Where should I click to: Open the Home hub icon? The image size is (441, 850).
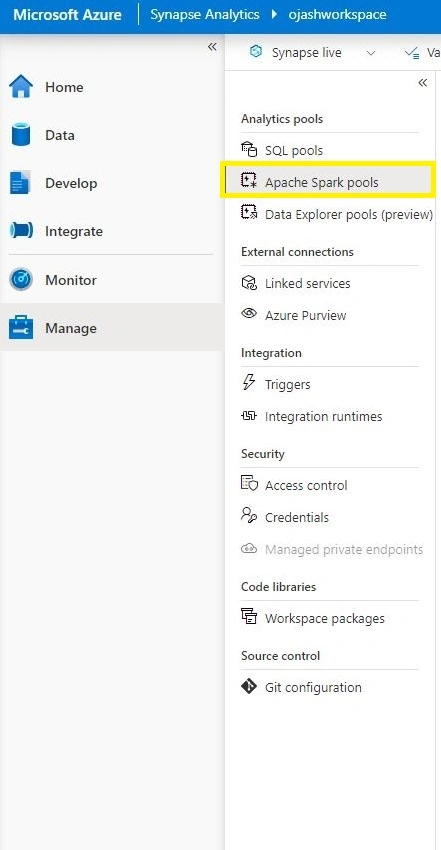pos(21,87)
